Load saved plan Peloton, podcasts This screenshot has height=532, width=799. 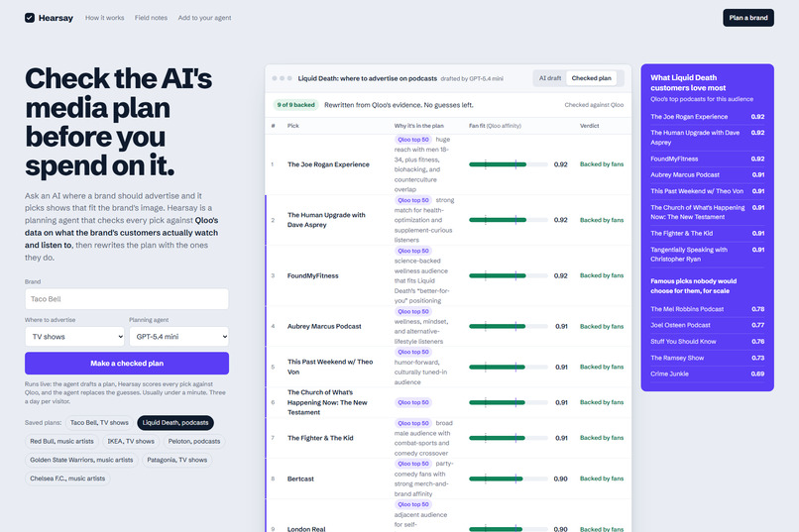pos(194,442)
